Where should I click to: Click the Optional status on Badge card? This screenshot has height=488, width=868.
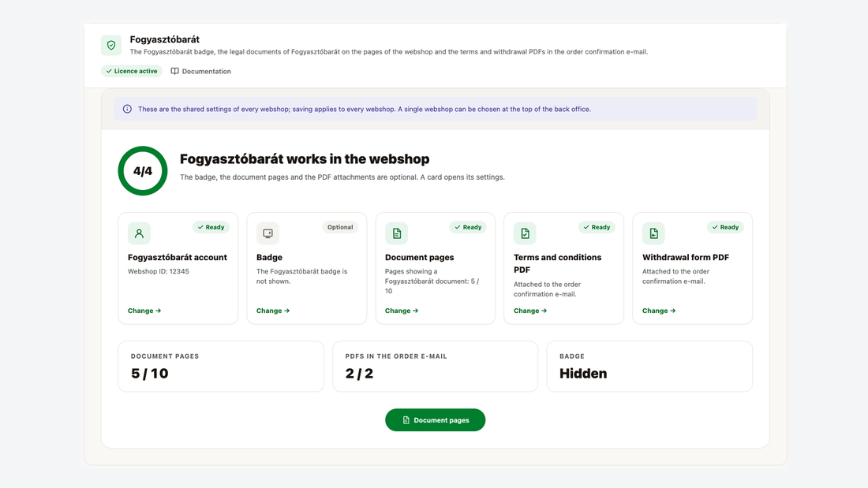tap(340, 227)
